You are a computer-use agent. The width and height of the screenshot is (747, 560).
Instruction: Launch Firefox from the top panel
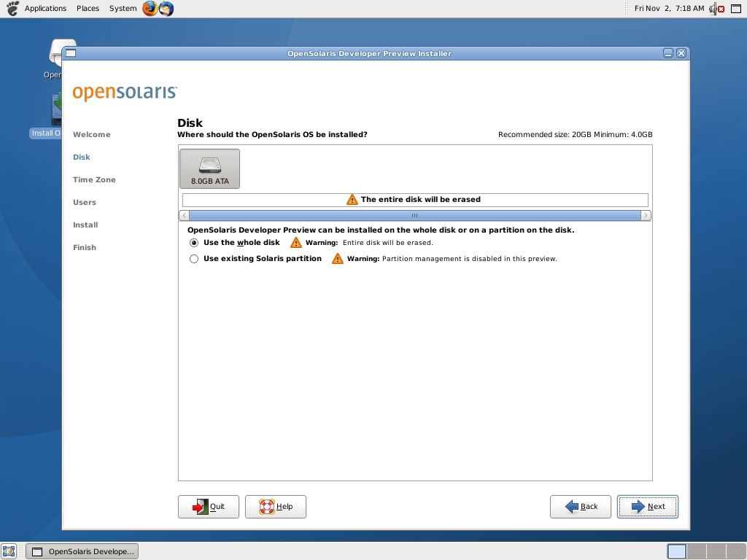click(x=150, y=9)
